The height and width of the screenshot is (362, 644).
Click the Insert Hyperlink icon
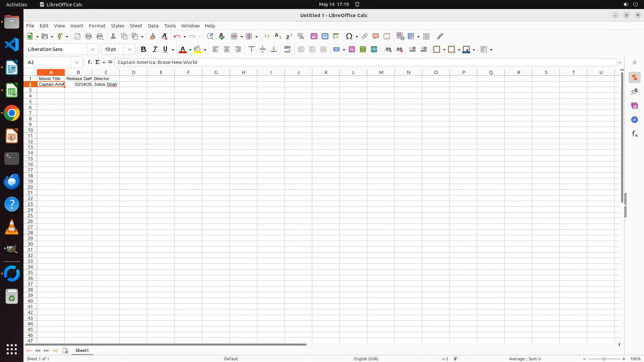[x=365, y=36]
